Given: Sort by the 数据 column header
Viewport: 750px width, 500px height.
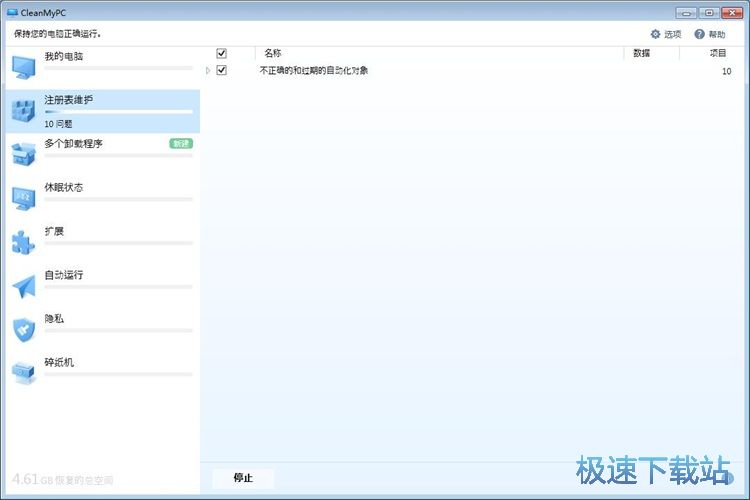Looking at the screenshot, I should click(x=642, y=53).
